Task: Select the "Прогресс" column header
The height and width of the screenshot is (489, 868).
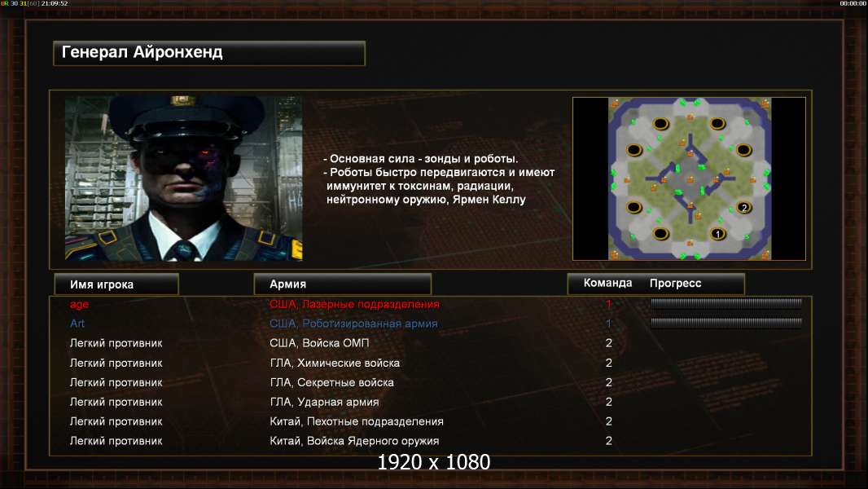Action: coord(675,283)
